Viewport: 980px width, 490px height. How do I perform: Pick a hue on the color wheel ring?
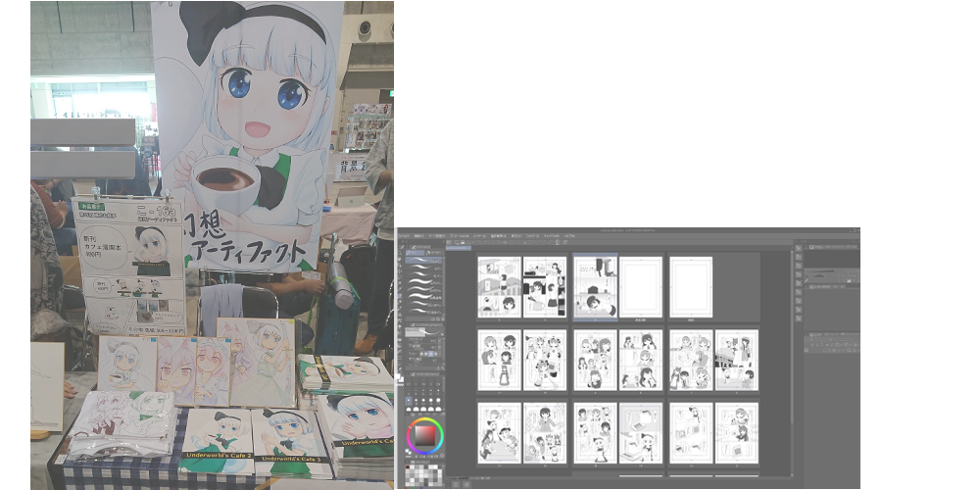425,421
